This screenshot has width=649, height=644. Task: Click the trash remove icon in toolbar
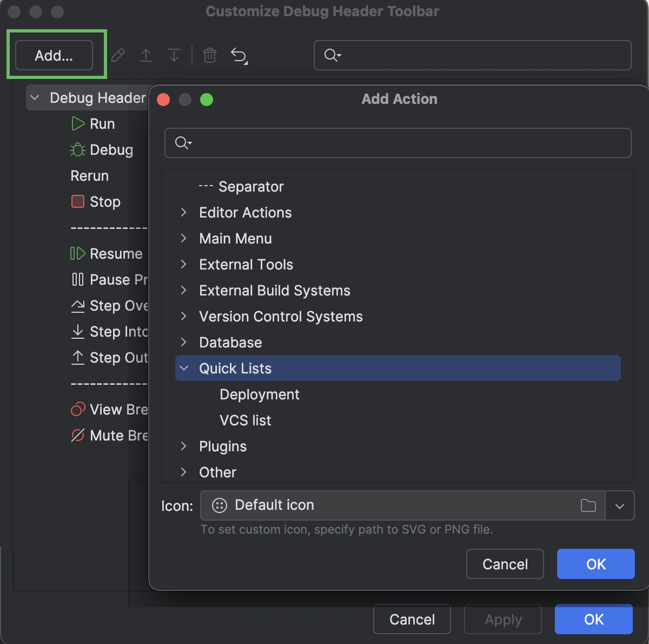(x=210, y=55)
